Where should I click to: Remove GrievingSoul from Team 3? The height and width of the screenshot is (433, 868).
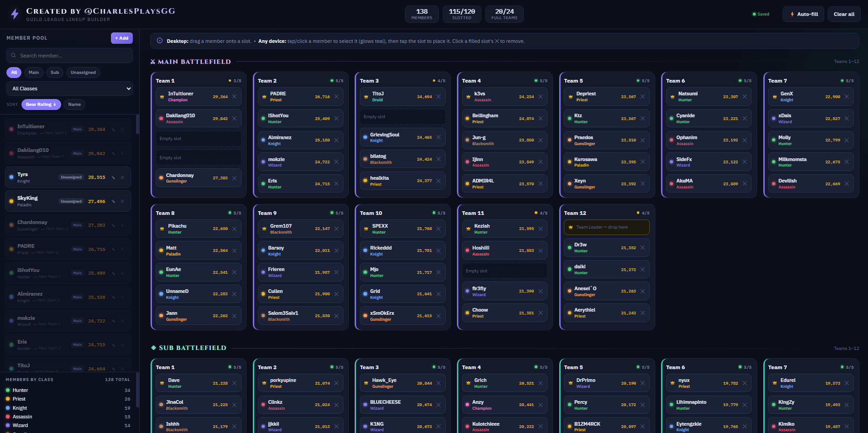(438, 137)
